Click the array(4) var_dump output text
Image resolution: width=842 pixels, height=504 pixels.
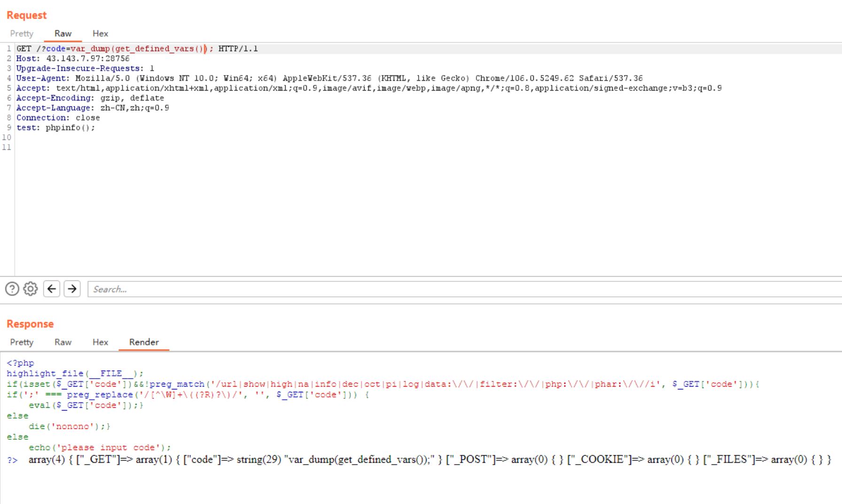pos(429,459)
